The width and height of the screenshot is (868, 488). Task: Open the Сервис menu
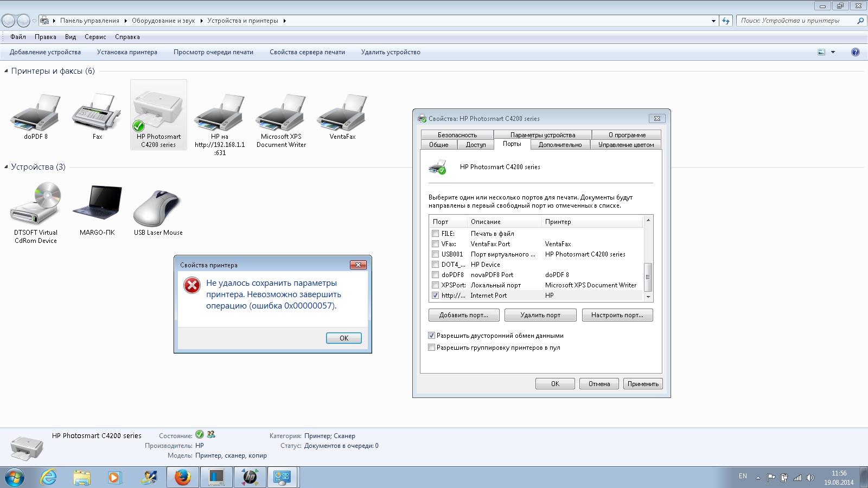(x=95, y=37)
